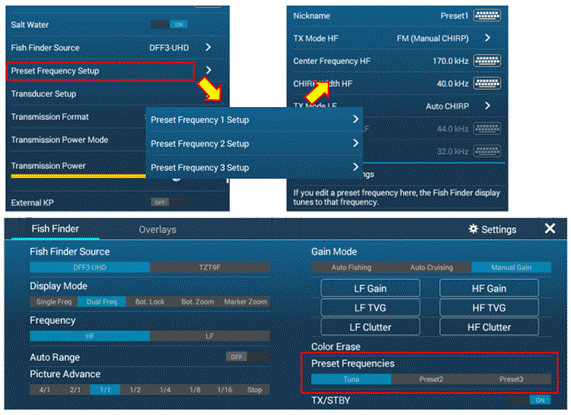Click keyboard icon beside 44.0 kHz
The height and width of the screenshot is (415, 571).
tap(487, 129)
